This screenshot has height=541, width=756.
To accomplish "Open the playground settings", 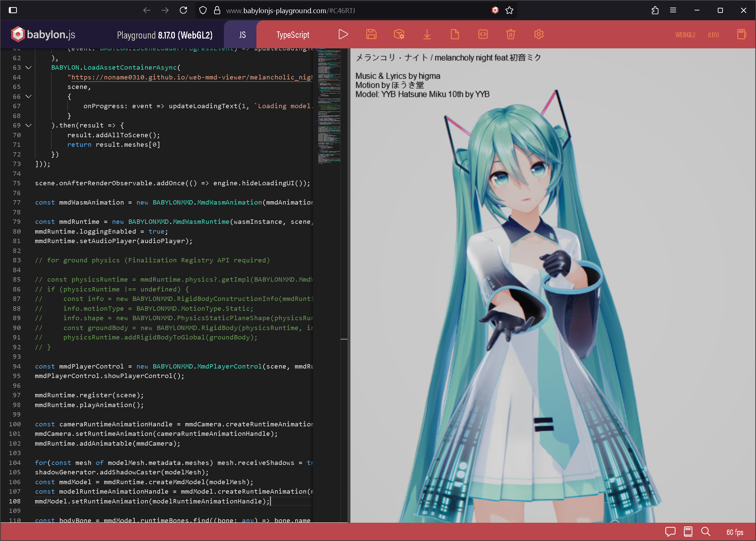I will [x=538, y=34].
